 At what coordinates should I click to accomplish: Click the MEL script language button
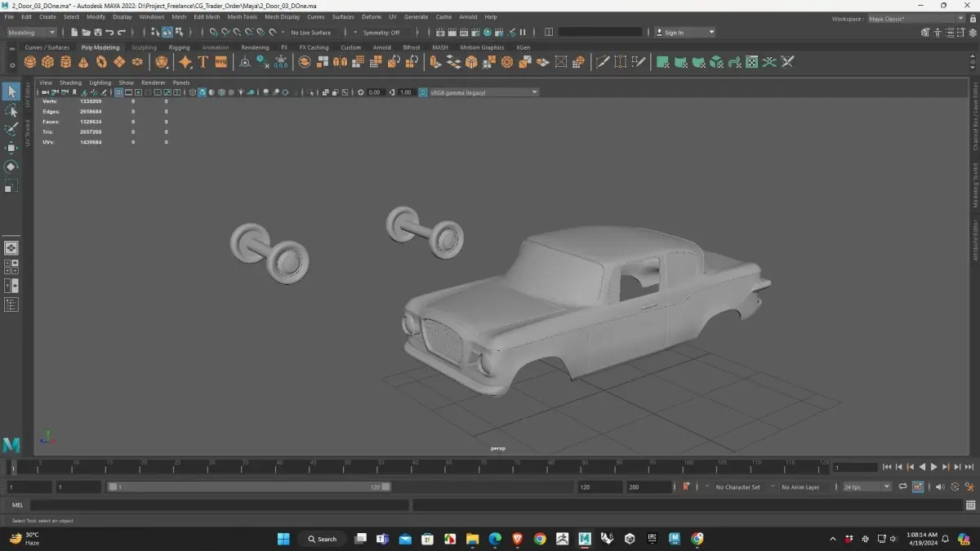coord(17,505)
